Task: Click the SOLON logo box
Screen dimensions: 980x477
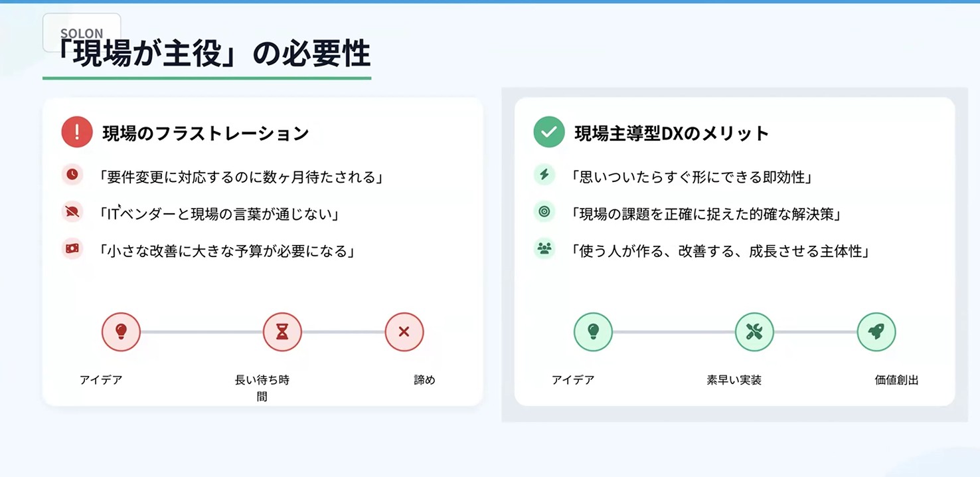Action: coord(82,33)
